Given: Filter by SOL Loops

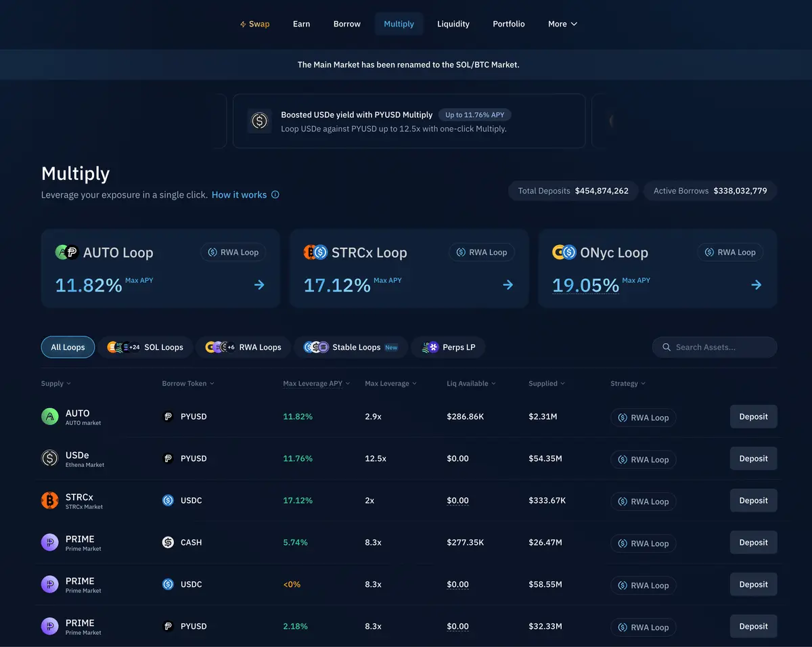Looking at the screenshot, I should tap(145, 347).
